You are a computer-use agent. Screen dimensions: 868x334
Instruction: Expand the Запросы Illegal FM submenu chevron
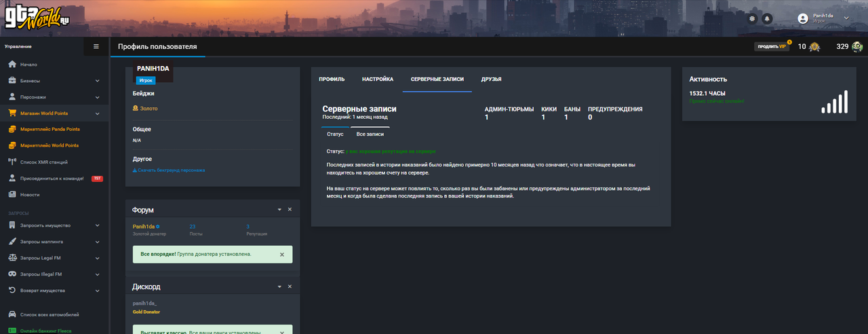point(97,274)
